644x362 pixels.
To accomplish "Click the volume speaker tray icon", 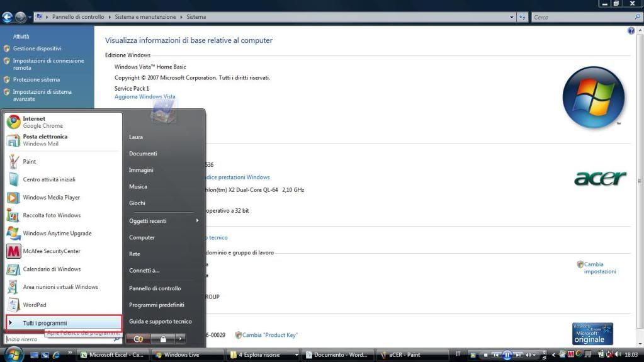I will coord(618,354).
